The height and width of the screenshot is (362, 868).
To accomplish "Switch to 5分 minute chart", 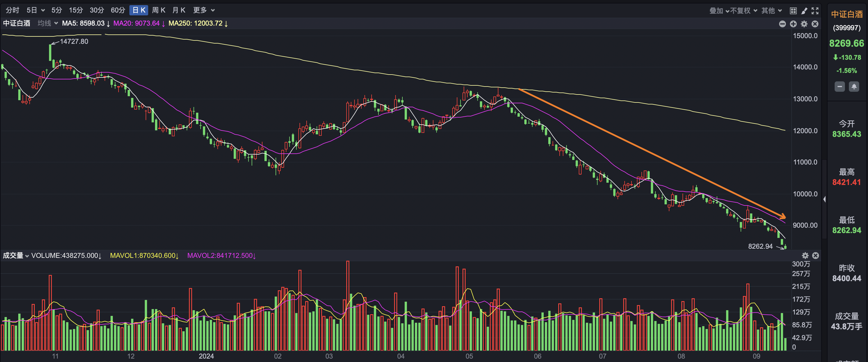I will click(57, 10).
